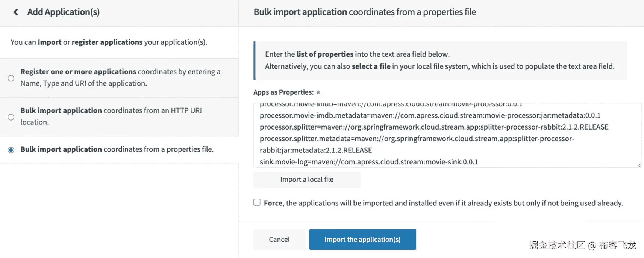
Task: Click the Apps as Properties field label
Action: point(283,92)
